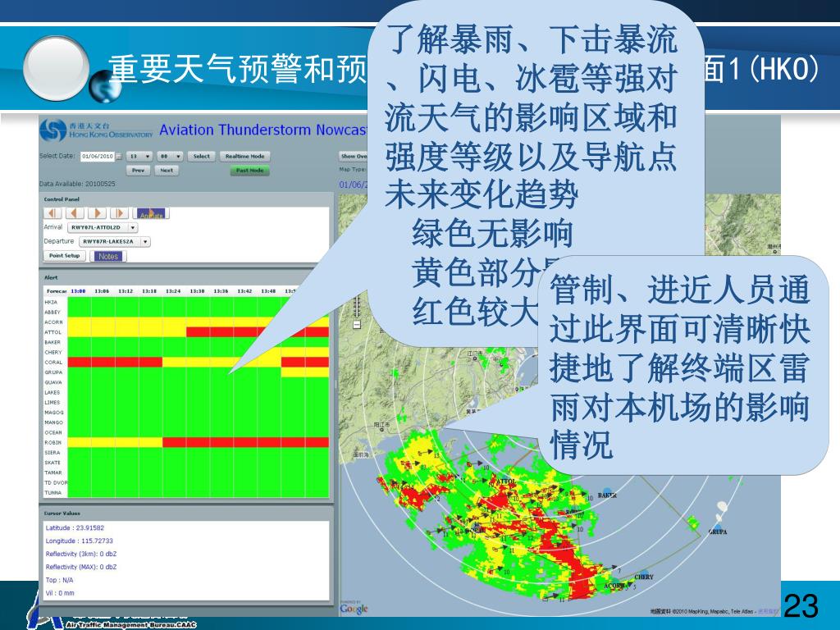Click the date field showing 01/06/2010
The height and width of the screenshot is (630, 840).
coord(98,157)
